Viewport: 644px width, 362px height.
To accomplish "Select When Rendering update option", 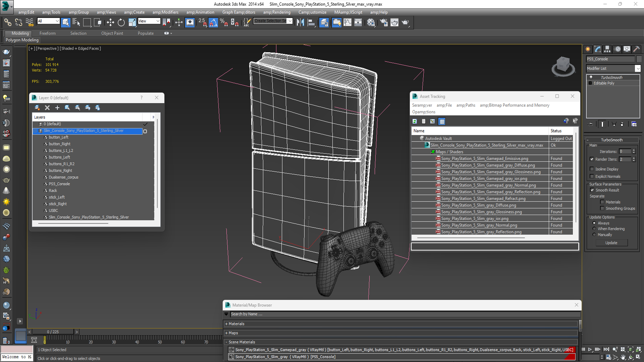I will coord(594,229).
